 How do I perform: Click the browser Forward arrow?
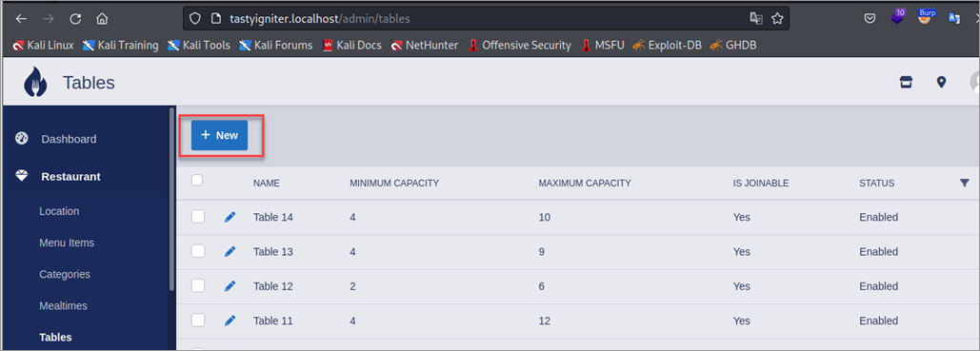click(x=49, y=19)
